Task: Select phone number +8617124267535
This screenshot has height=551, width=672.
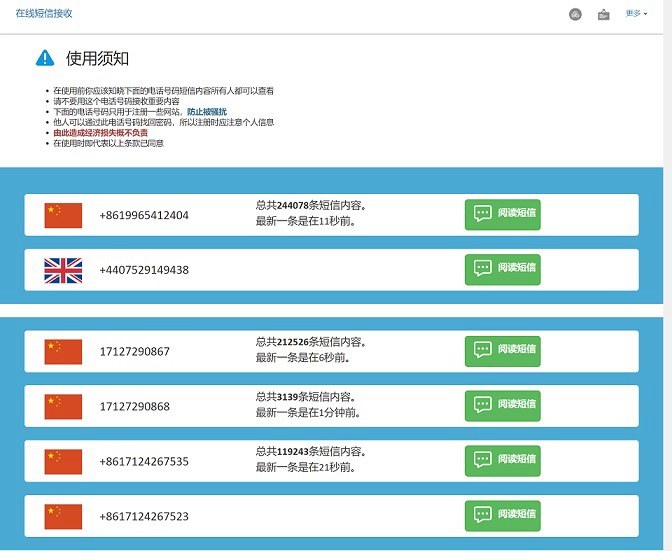Action: [x=144, y=461]
